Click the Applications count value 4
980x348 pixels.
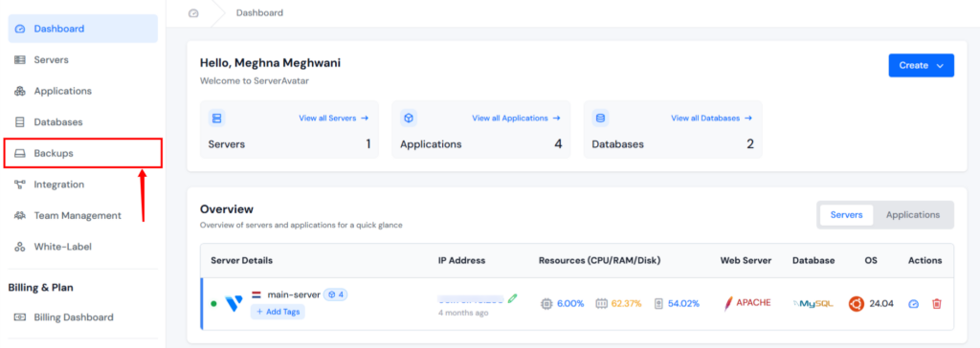point(558,144)
